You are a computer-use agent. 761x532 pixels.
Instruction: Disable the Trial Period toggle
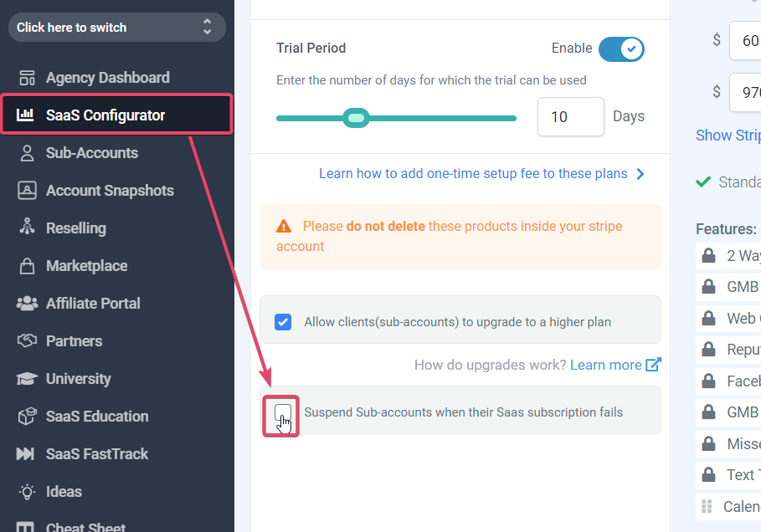click(621, 49)
